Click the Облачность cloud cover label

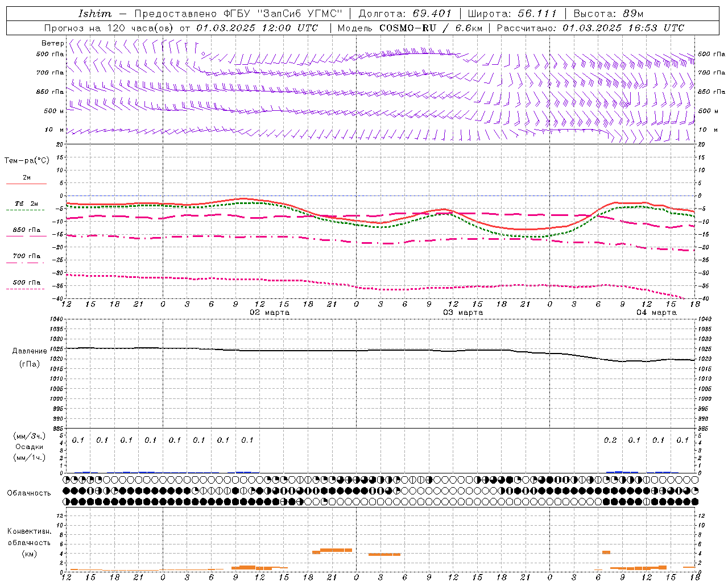pyautogui.click(x=29, y=493)
